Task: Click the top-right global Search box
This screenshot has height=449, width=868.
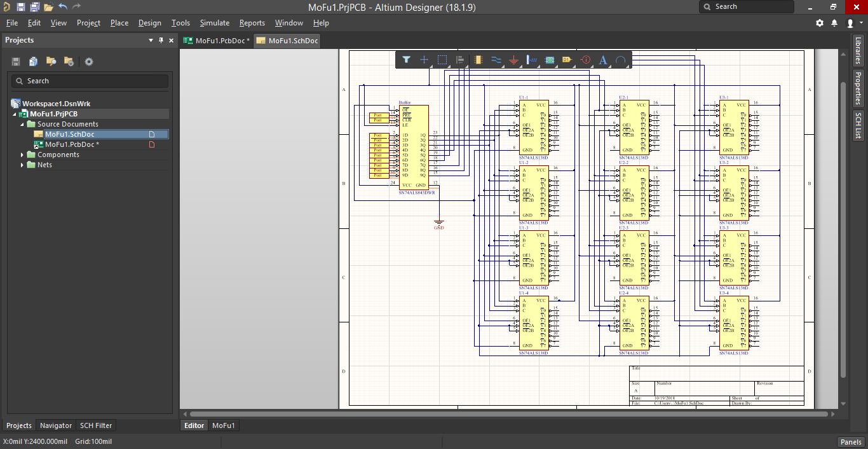Action: point(747,7)
